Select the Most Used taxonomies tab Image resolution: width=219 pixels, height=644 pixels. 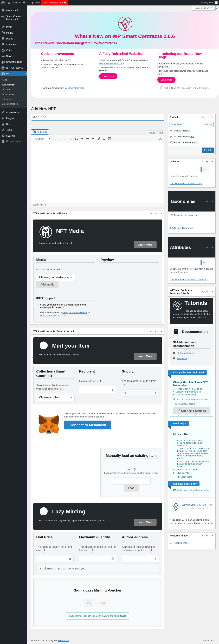194,215
